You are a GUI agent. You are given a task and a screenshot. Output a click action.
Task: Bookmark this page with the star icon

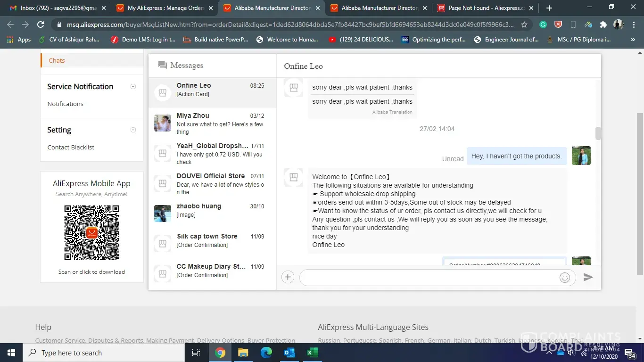click(x=524, y=25)
